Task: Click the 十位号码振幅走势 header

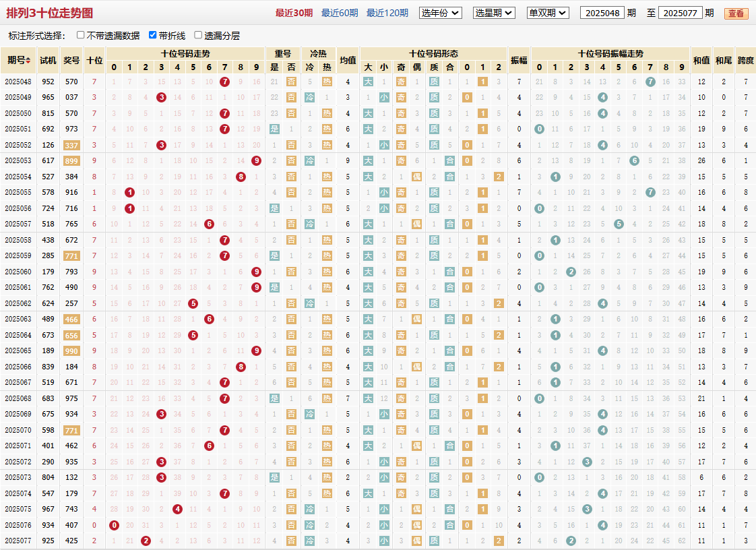Action: pos(610,53)
